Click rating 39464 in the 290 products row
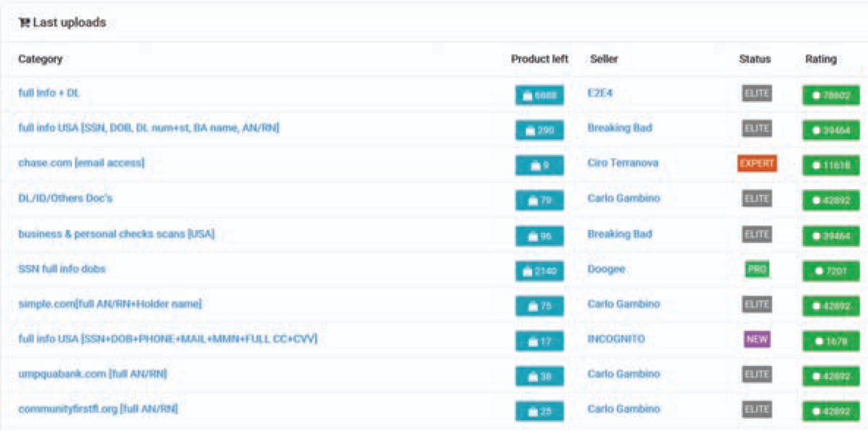Viewport: 868px width, 431px height. point(831,130)
